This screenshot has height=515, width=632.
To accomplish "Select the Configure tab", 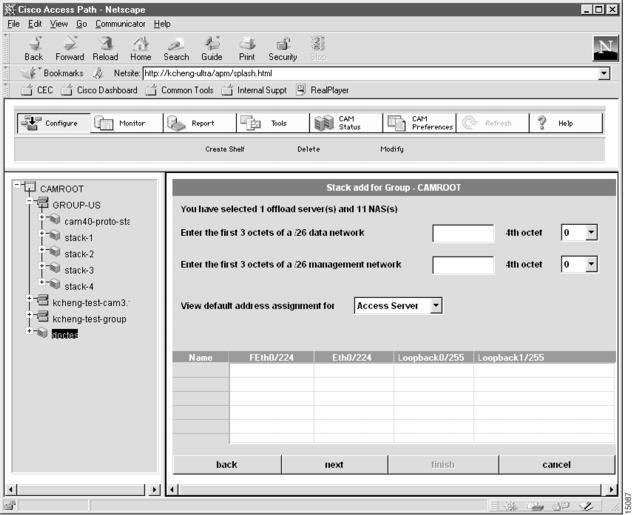I will coord(54,123).
